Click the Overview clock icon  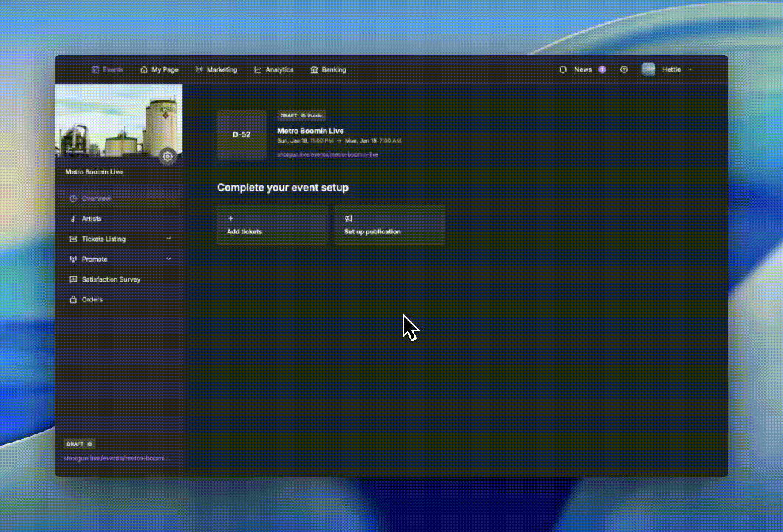point(73,198)
